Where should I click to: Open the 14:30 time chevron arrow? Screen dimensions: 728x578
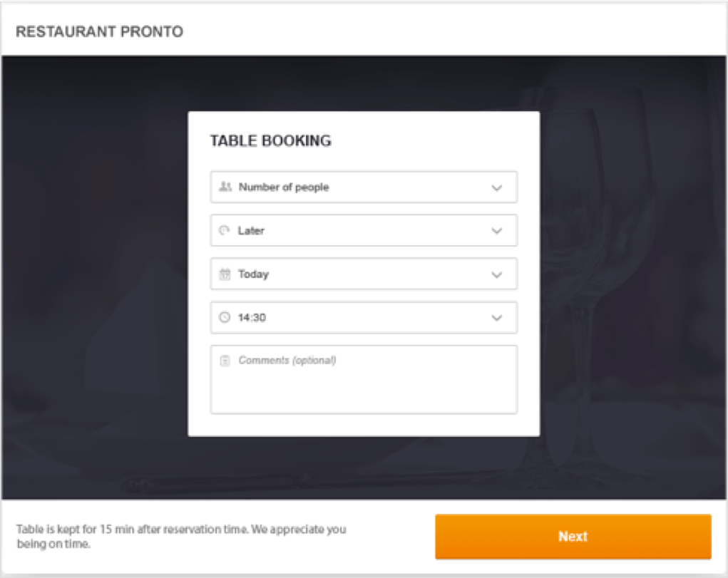tap(497, 319)
